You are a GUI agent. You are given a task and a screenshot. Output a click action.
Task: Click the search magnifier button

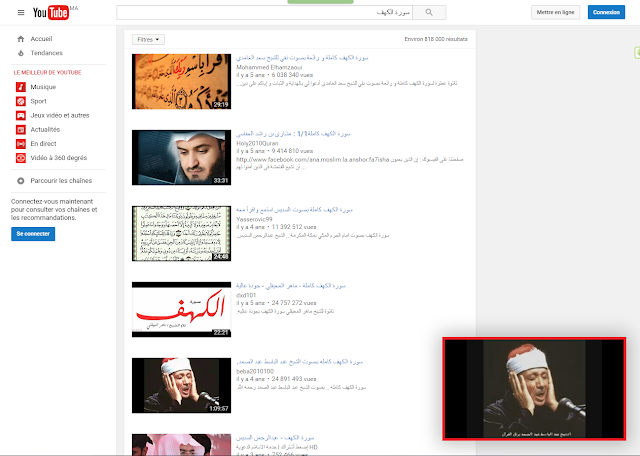pos(429,13)
